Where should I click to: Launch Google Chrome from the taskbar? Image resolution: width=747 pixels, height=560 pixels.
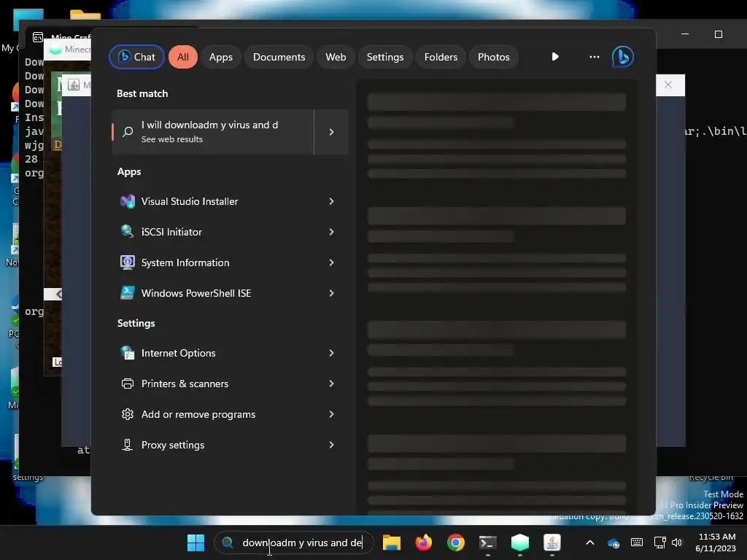click(x=456, y=542)
